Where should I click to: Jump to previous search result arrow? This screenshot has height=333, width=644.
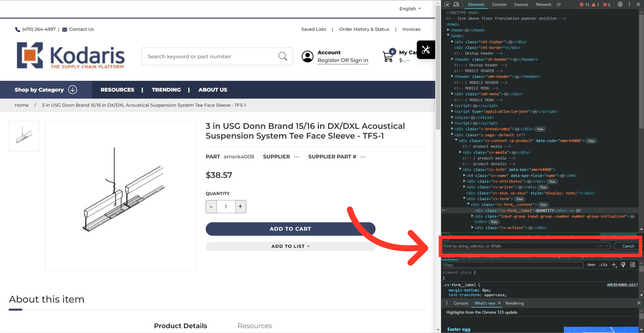point(600,246)
